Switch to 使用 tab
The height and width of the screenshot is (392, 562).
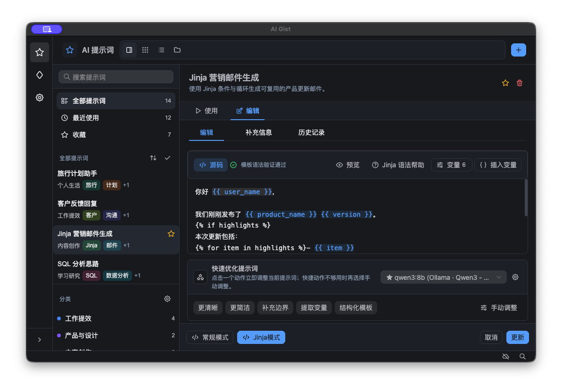coord(207,111)
